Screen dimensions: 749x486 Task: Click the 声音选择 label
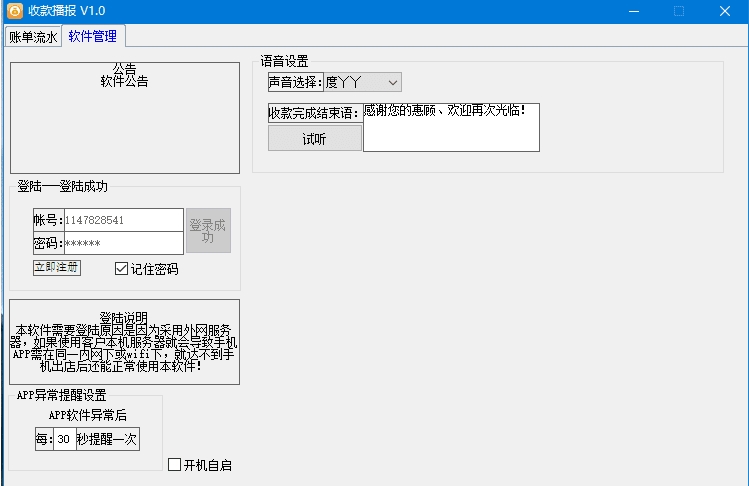tap(295, 82)
